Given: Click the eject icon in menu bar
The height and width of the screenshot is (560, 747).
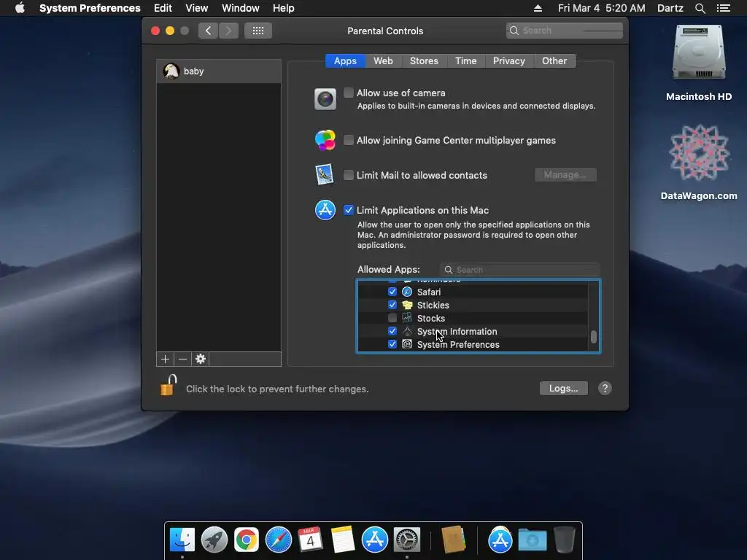Looking at the screenshot, I should (x=538, y=8).
